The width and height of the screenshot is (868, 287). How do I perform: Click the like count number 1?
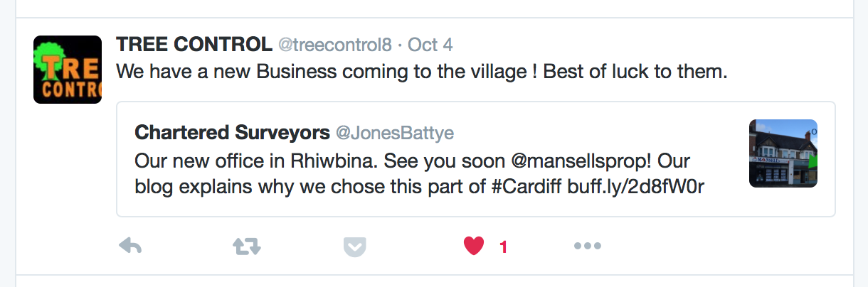[503, 247]
